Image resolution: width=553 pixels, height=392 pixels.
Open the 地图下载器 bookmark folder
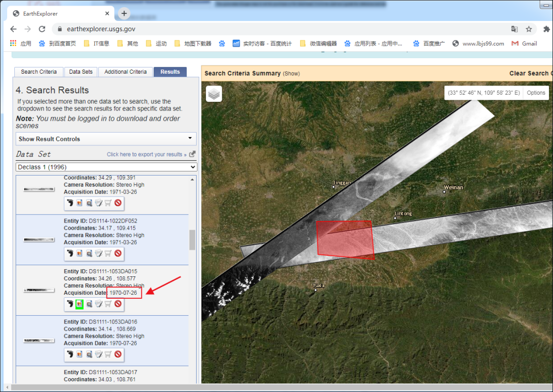[x=193, y=43]
